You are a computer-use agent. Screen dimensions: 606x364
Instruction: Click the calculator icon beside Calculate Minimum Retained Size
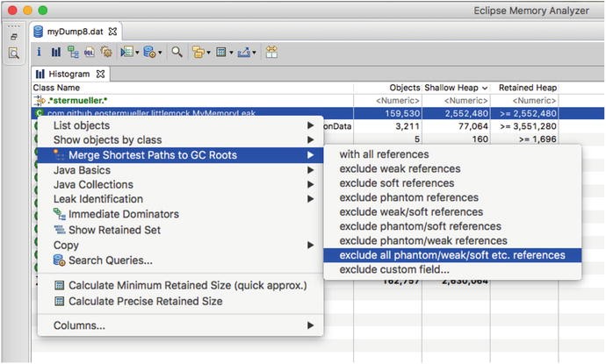60,285
